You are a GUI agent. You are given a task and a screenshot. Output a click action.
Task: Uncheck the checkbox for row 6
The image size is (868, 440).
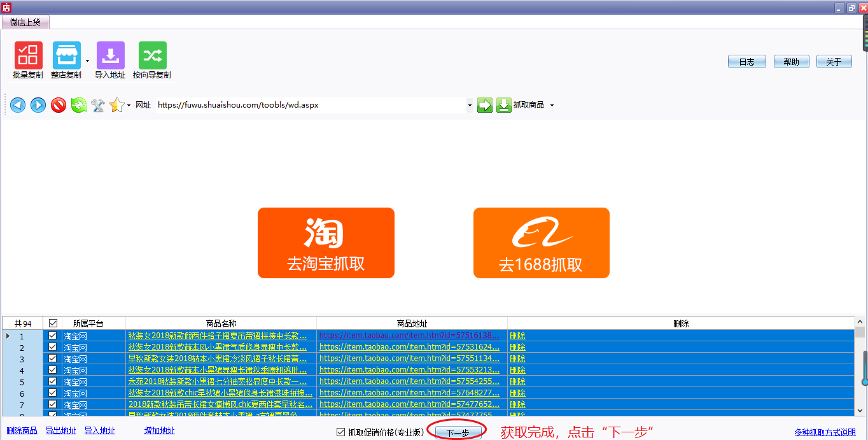click(x=53, y=393)
